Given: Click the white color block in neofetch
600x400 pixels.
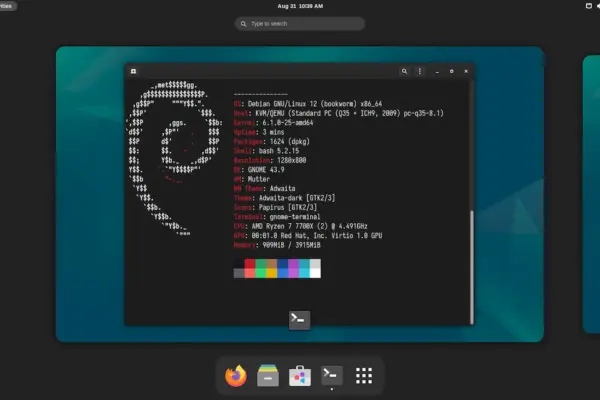Looking at the screenshot, I should (315, 273).
